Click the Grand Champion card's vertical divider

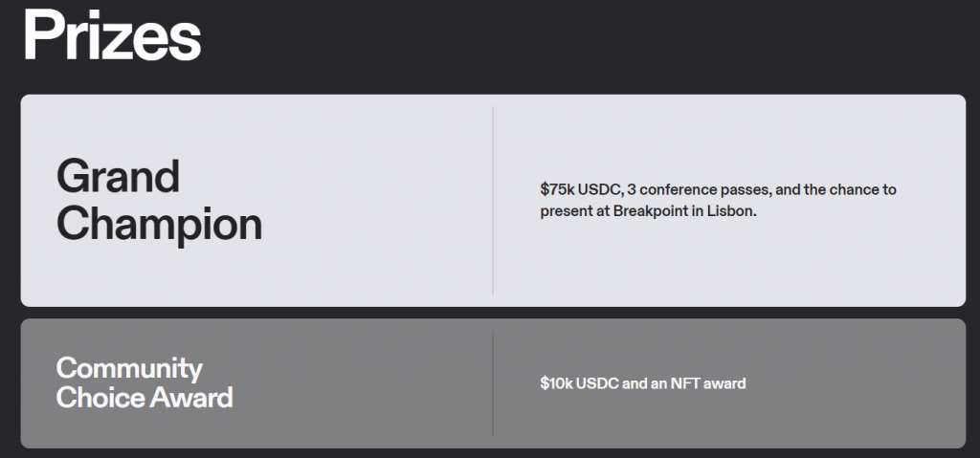(x=493, y=200)
